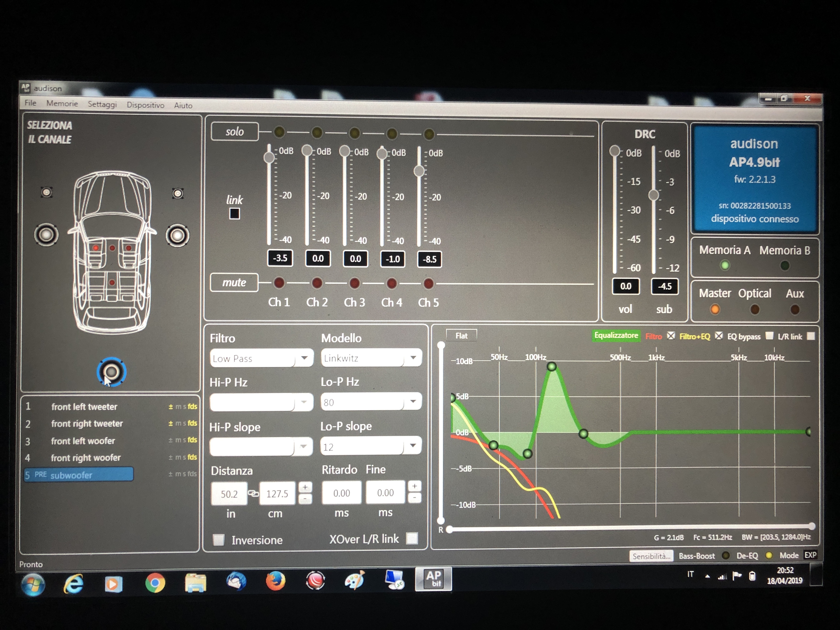Click the link chain icon between in and cm

(253, 493)
